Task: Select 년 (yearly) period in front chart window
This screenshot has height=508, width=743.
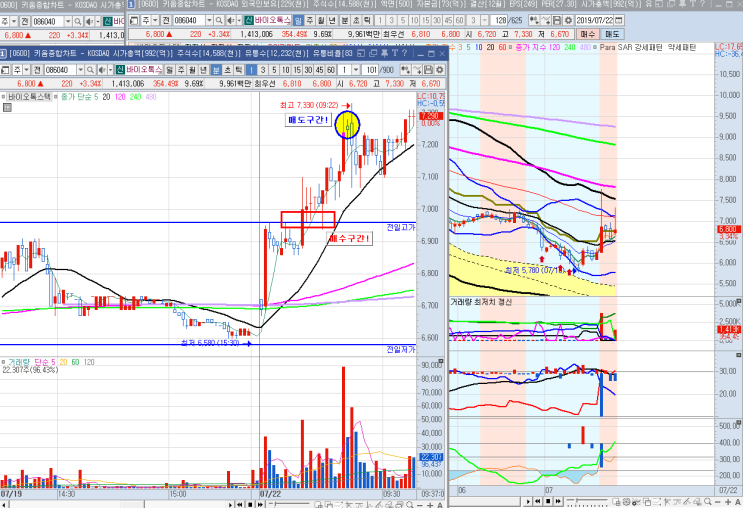Action: [203, 70]
